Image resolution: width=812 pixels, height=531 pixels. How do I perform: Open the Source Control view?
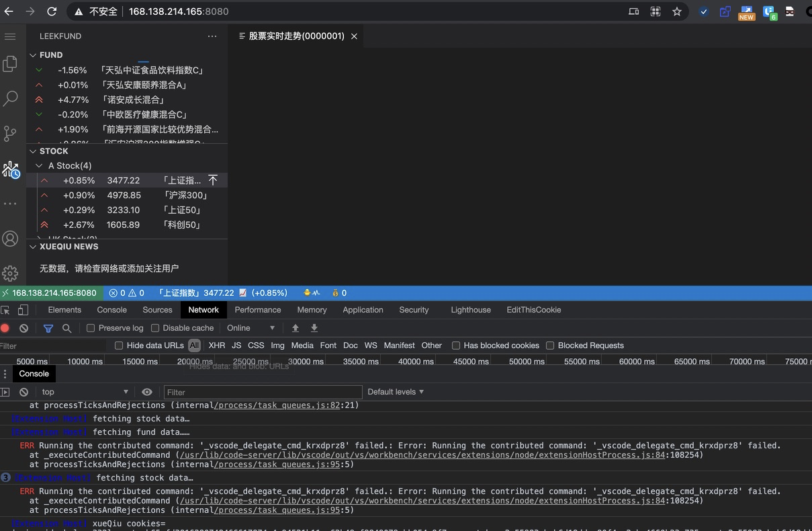click(10, 133)
